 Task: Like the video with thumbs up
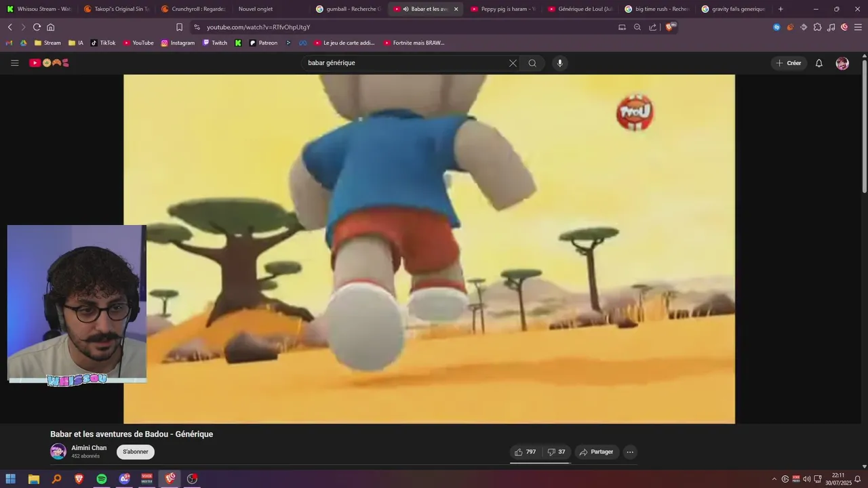(x=526, y=452)
